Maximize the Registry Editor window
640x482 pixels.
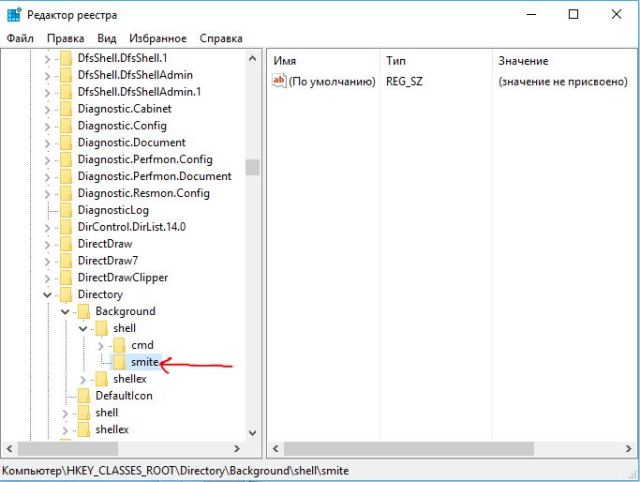[x=573, y=14]
